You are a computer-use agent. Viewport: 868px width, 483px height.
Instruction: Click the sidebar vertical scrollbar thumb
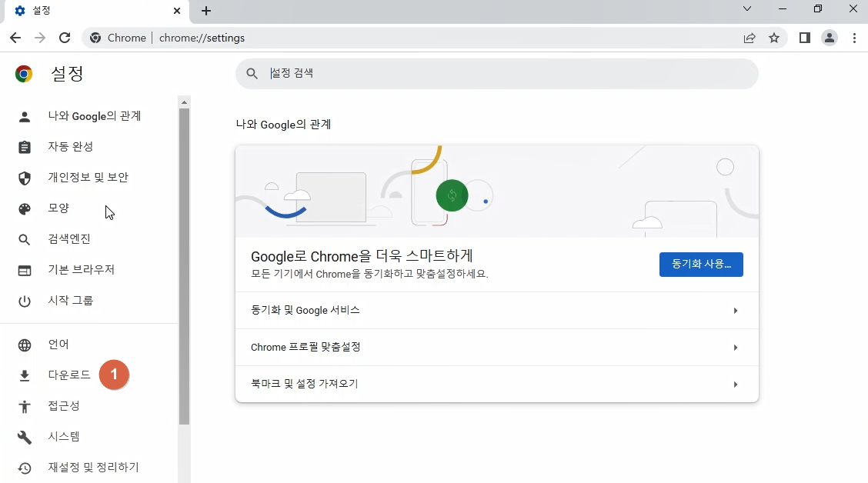point(185,267)
